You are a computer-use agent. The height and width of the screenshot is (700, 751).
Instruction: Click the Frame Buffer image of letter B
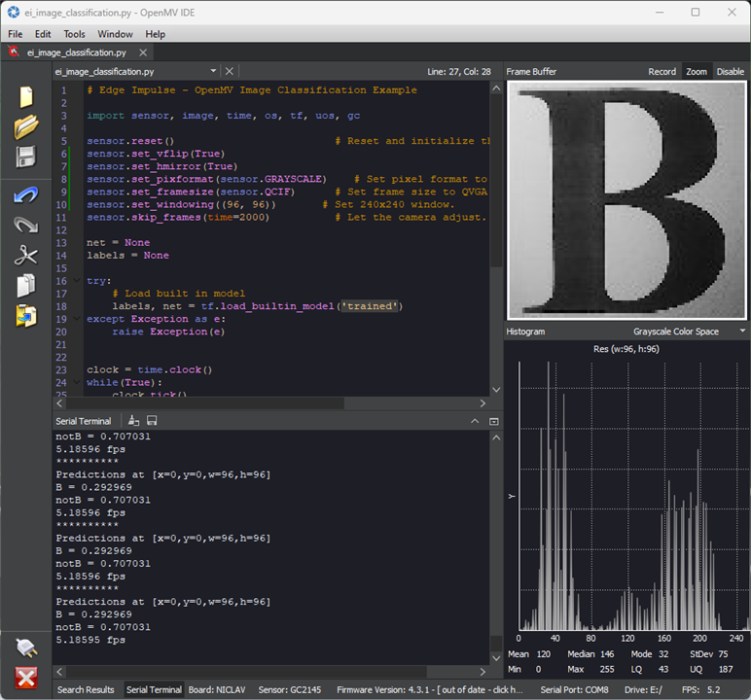[626, 200]
